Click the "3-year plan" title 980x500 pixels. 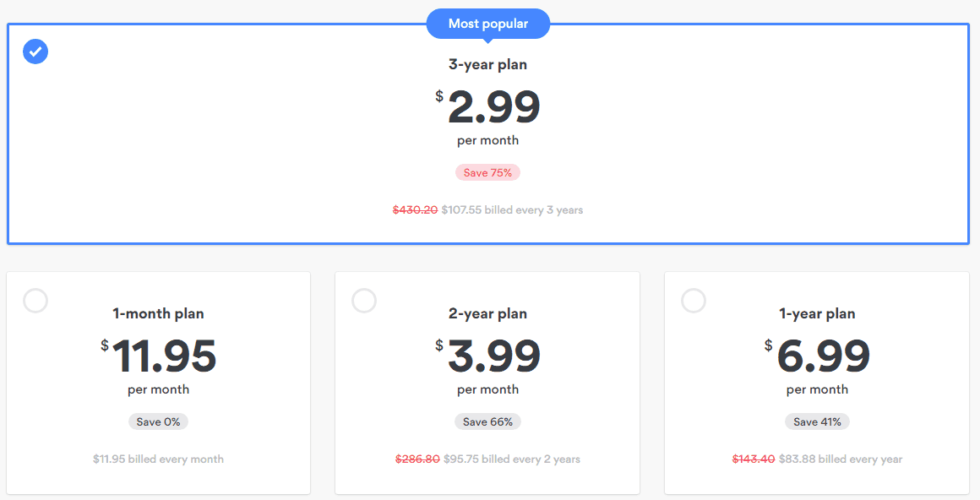click(x=487, y=64)
